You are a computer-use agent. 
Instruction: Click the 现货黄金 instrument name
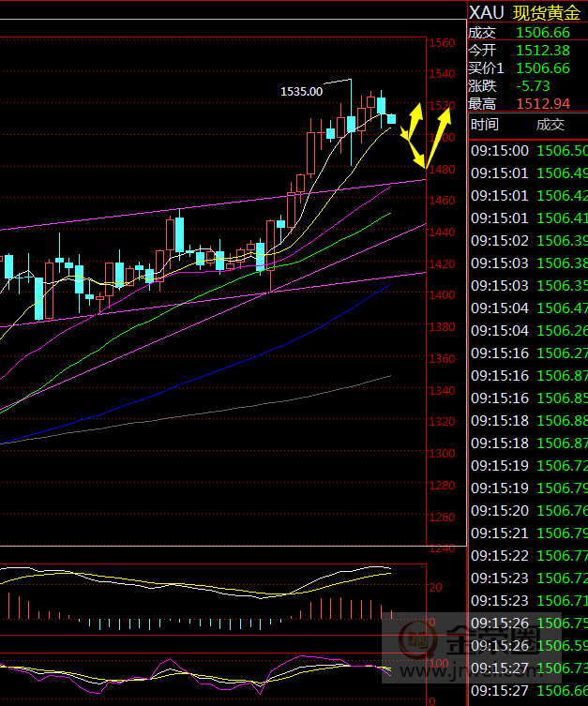(x=547, y=12)
